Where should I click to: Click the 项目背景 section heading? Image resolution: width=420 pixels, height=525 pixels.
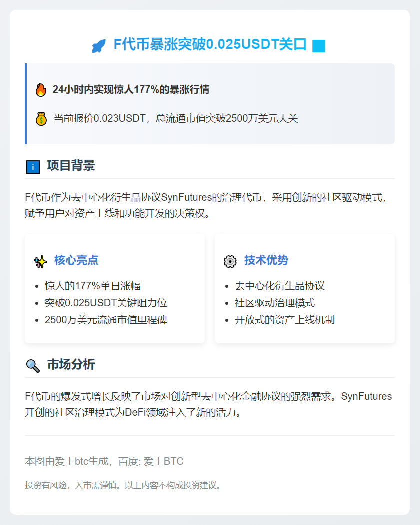pos(71,165)
